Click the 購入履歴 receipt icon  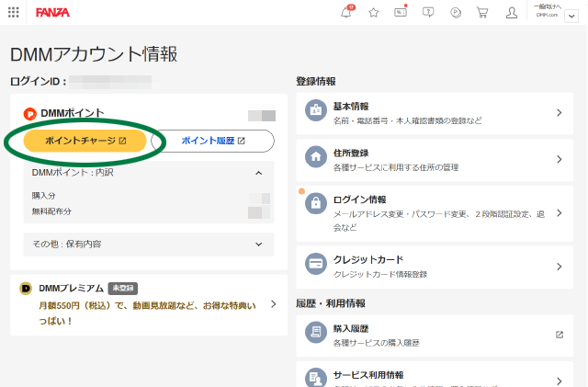click(316, 332)
